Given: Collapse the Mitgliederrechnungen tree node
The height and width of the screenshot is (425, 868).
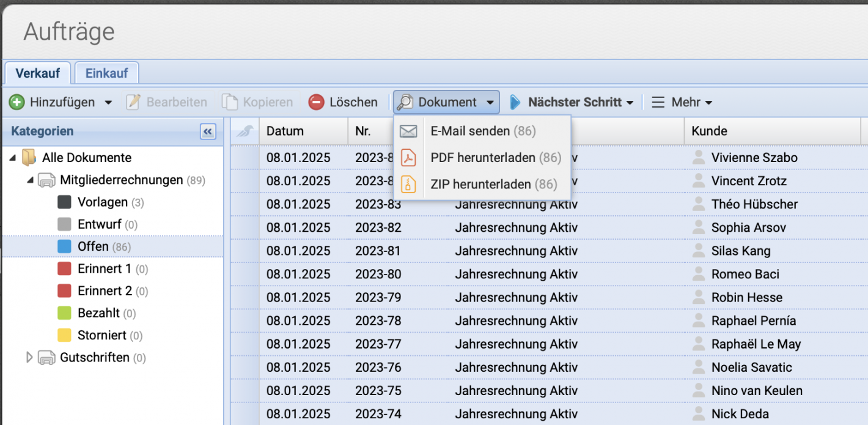Looking at the screenshot, I should pyautogui.click(x=30, y=180).
